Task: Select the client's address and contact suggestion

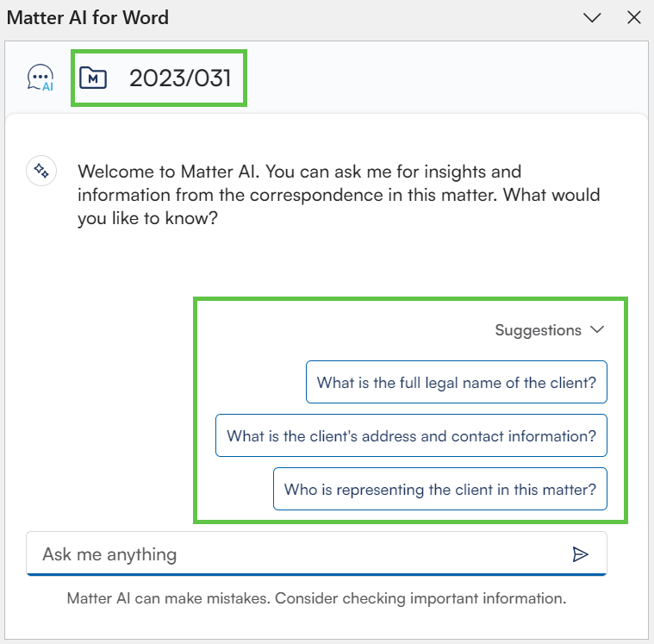Action: (411, 436)
